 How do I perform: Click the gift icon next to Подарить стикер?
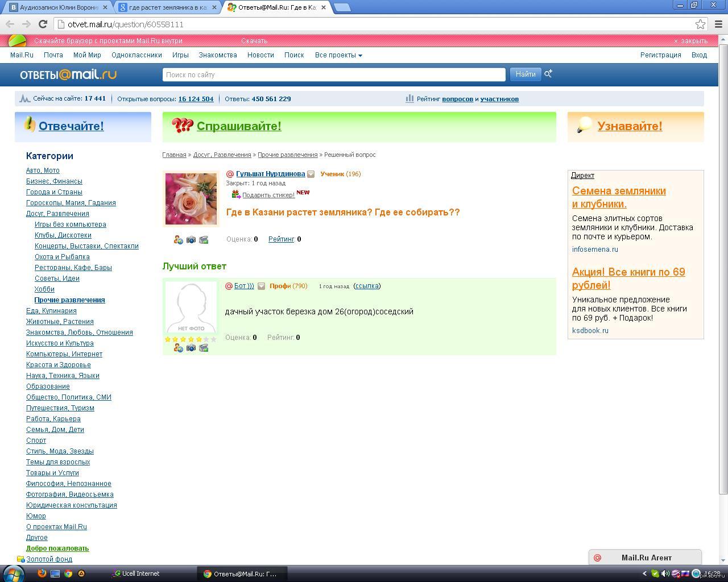pos(235,194)
